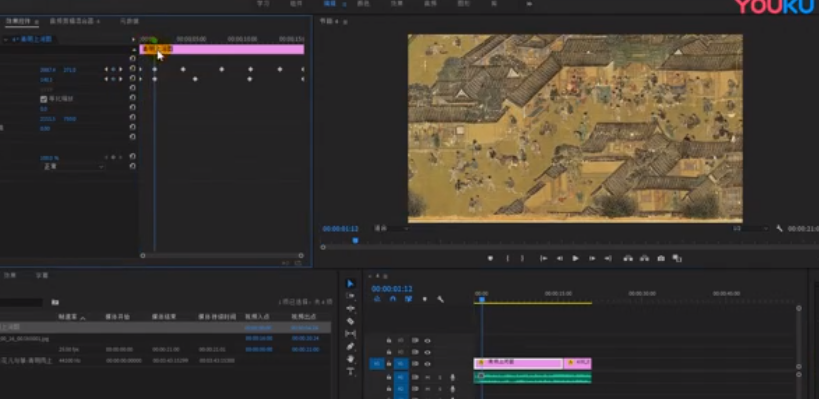Open the playback resolution 1/2 dropdown
This screenshot has height=399, width=819.
coord(751,229)
